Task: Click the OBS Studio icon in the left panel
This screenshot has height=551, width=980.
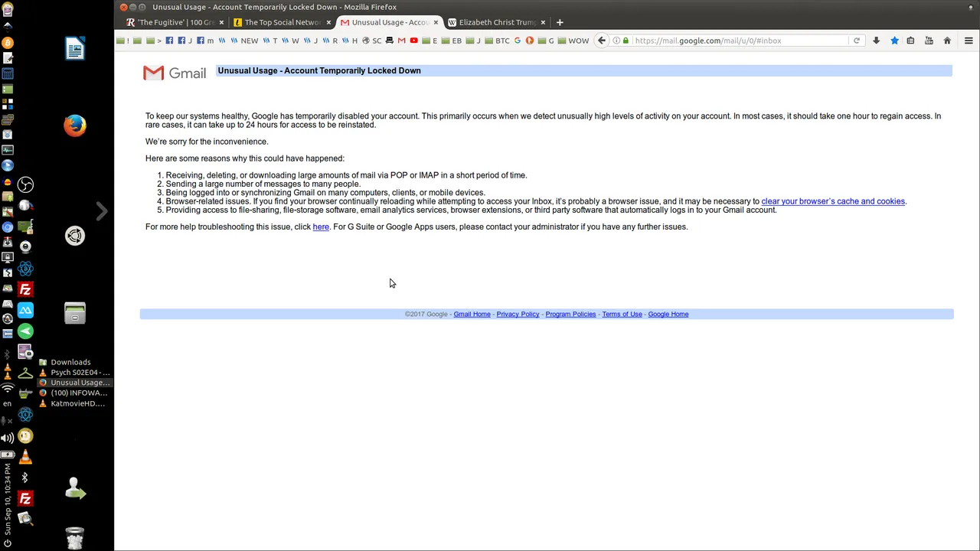Action: coord(25,184)
